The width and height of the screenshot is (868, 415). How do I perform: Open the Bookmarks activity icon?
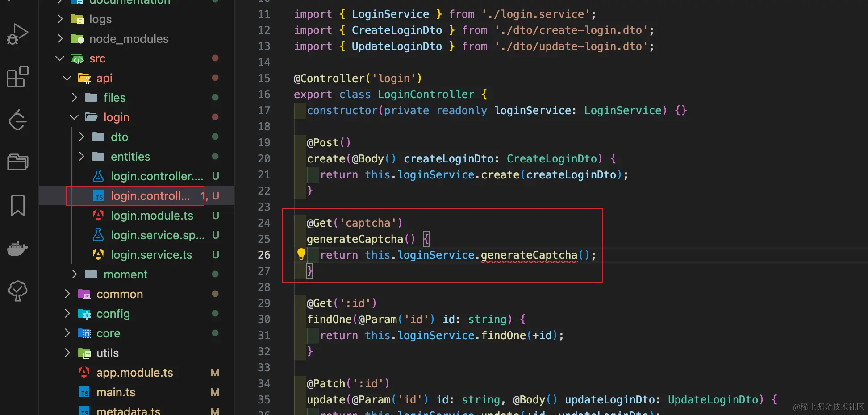pyautogui.click(x=18, y=205)
